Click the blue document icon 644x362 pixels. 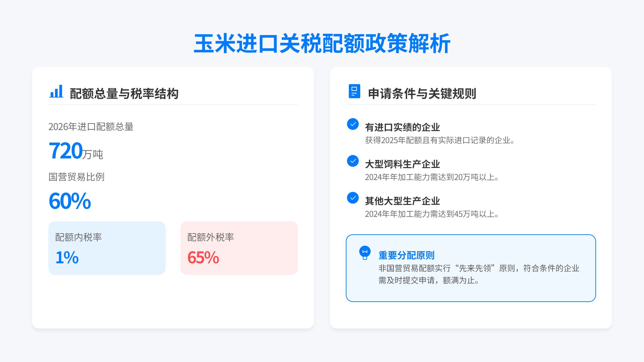click(354, 91)
